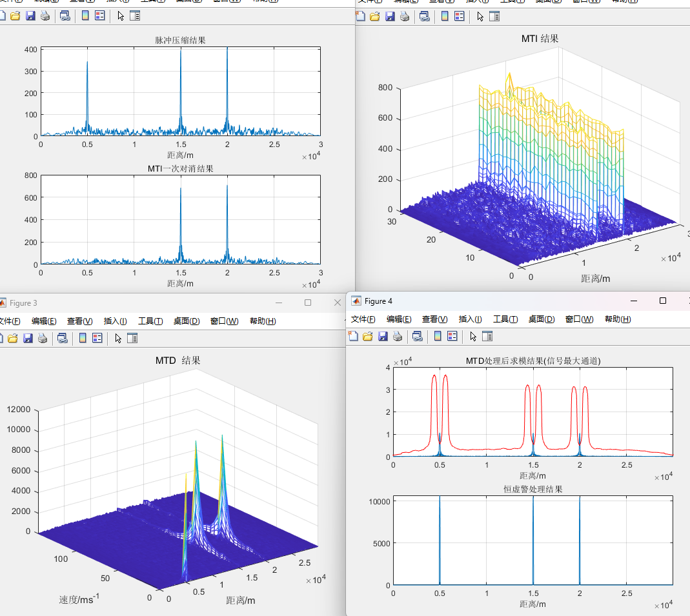Expand the 工具(T) menu in Figure 4
The width and height of the screenshot is (690, 616).
tap(505, 319)
